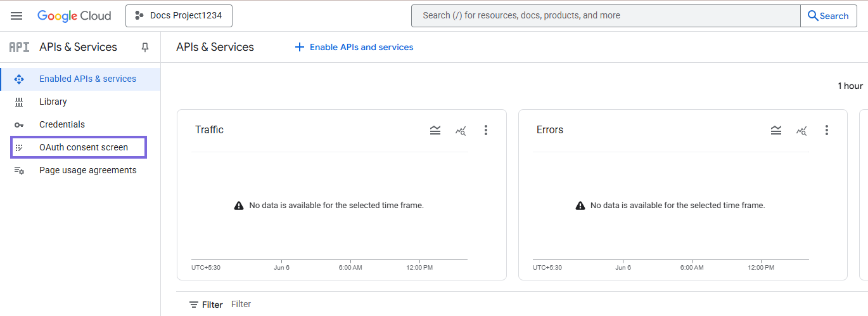868x316 pixels.
Task: Navigate to OAuth consent screen
Action: pyautogui.click(x=84, y=147)
